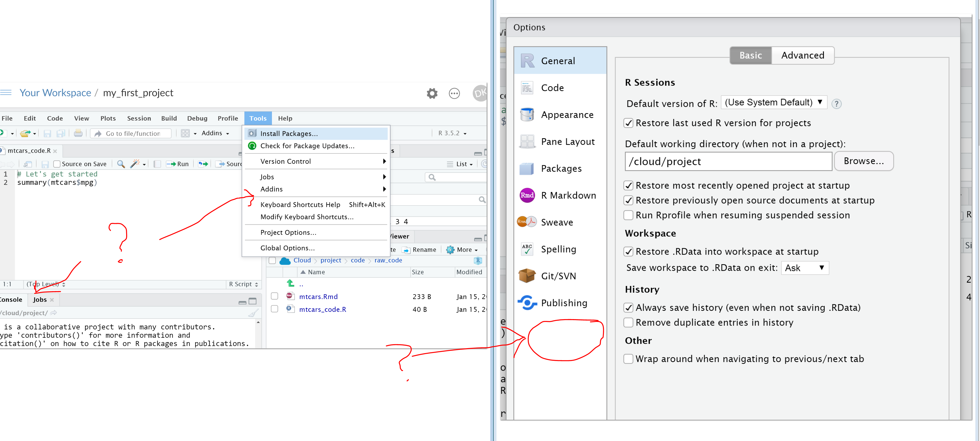980x441 pixels.
Task: Choose Install Packages from Tools menu
Action: (x=316, y=134)
